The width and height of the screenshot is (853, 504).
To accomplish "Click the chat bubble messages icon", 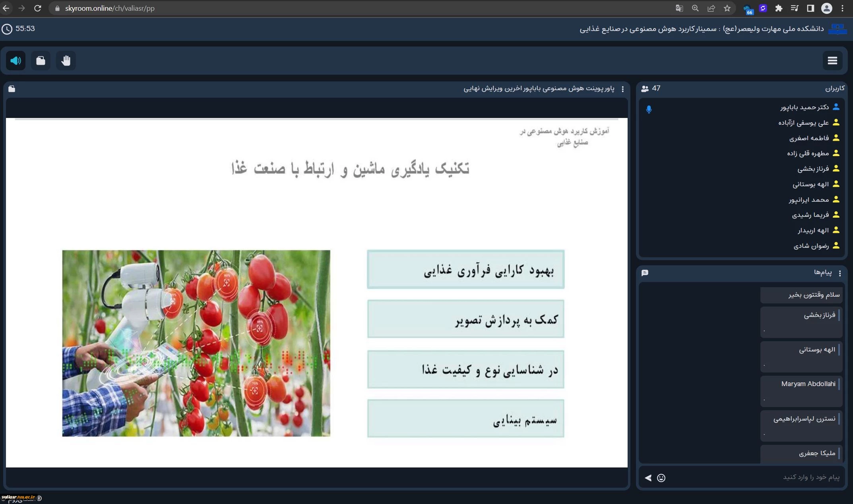I will 645,273.
